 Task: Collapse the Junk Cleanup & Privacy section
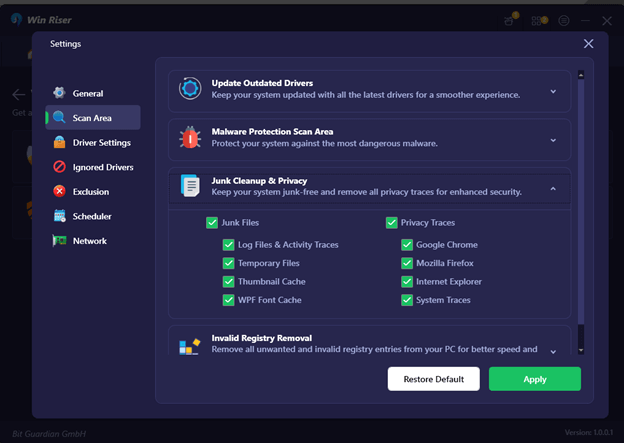point(553,187)
